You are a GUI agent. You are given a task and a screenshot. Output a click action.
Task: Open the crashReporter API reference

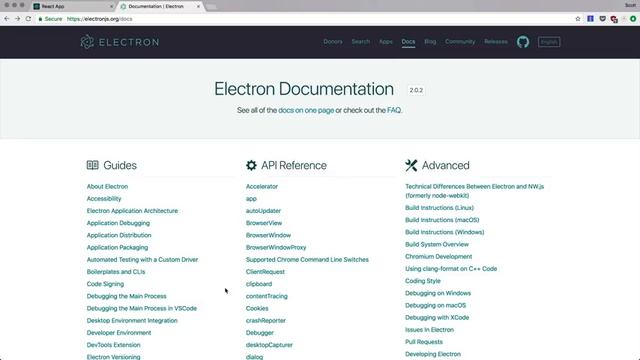266,321
